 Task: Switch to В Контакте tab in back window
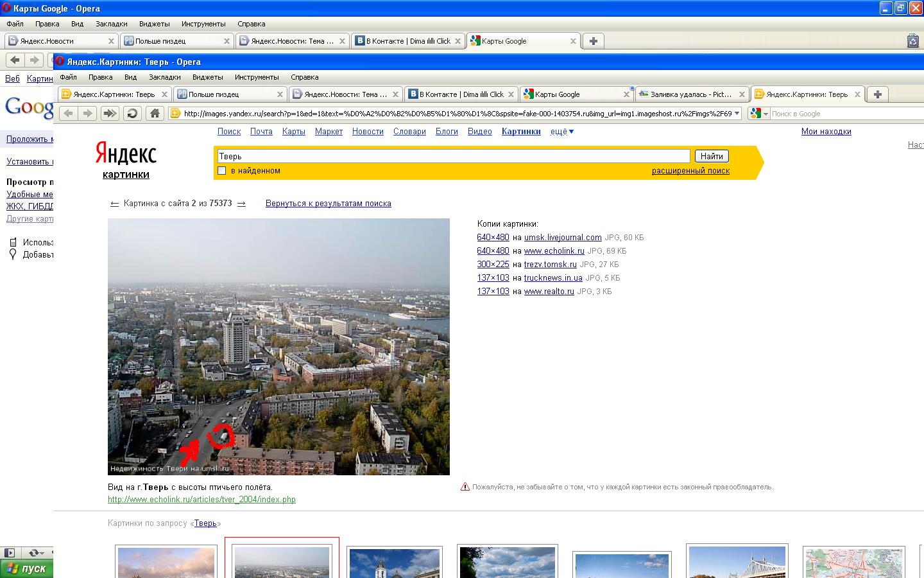408,41
